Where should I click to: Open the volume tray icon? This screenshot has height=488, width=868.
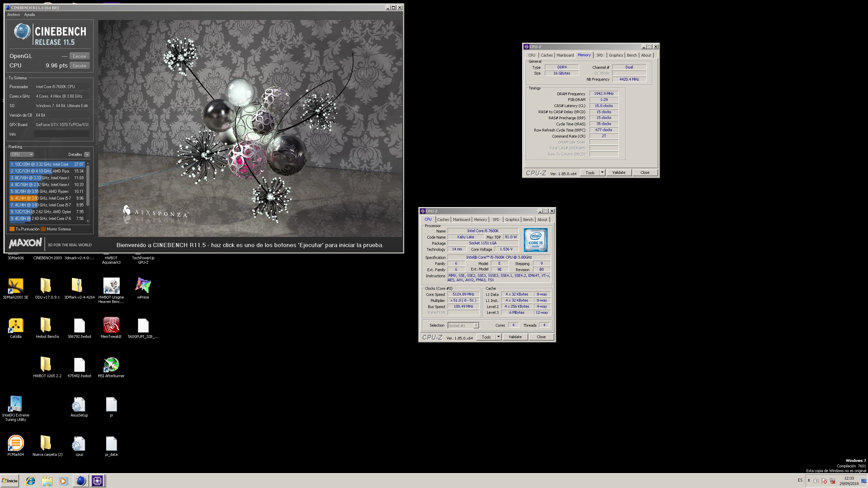click(x=816, y=481)
